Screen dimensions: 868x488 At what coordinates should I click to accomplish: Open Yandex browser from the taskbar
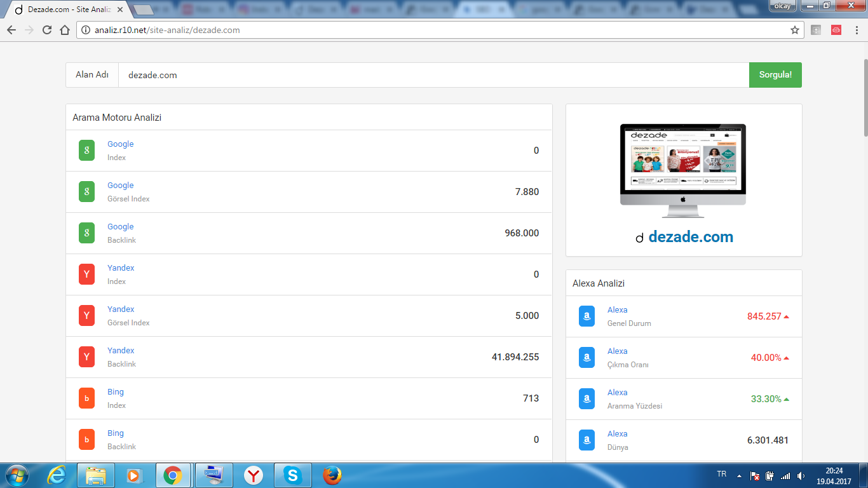(x=253, y=475)
